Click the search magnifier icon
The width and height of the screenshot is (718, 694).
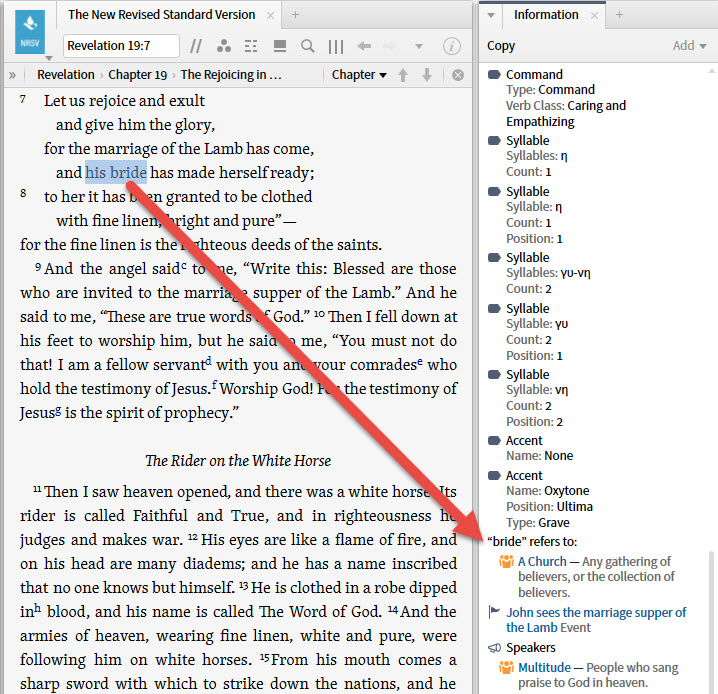click(x=308, y=46)
